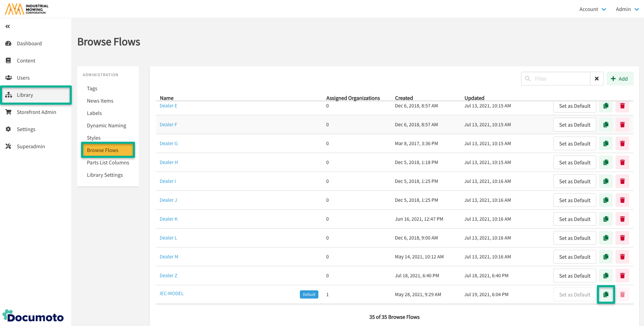This screenshot has height=326, width=644.
Task: Copy the Dealer K browse flow
Action: click(x=606, y=219)
